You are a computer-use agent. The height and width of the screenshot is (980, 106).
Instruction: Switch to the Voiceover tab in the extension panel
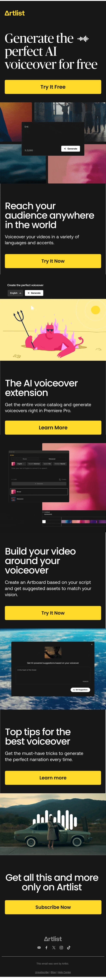pyautogui.click(x=52, y=459)
